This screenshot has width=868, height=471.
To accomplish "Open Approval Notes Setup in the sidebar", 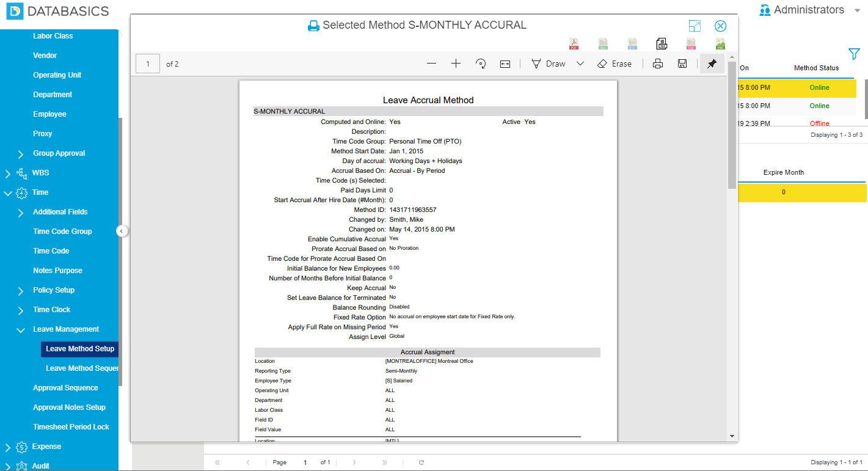I will 69,407.
